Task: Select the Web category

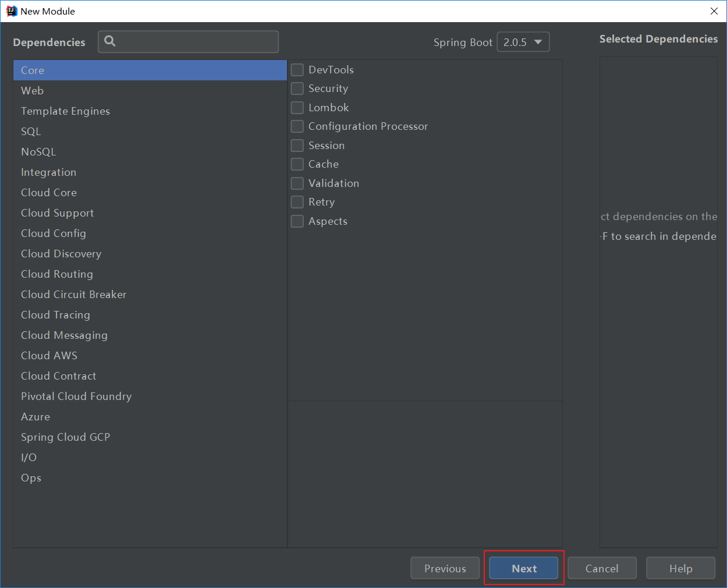Action: [x=150, y=91]
